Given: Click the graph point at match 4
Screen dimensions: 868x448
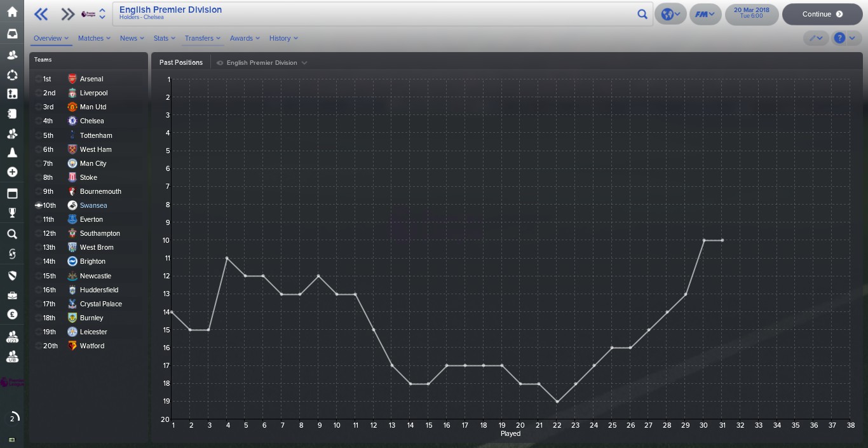Looking at the screenshot, I should click(227, 258).
